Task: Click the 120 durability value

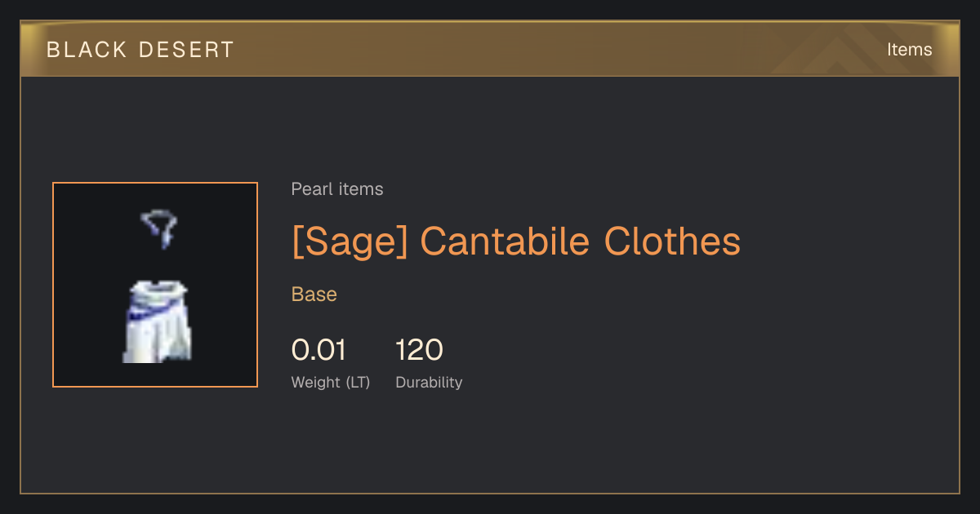Action: click(419, 350)
